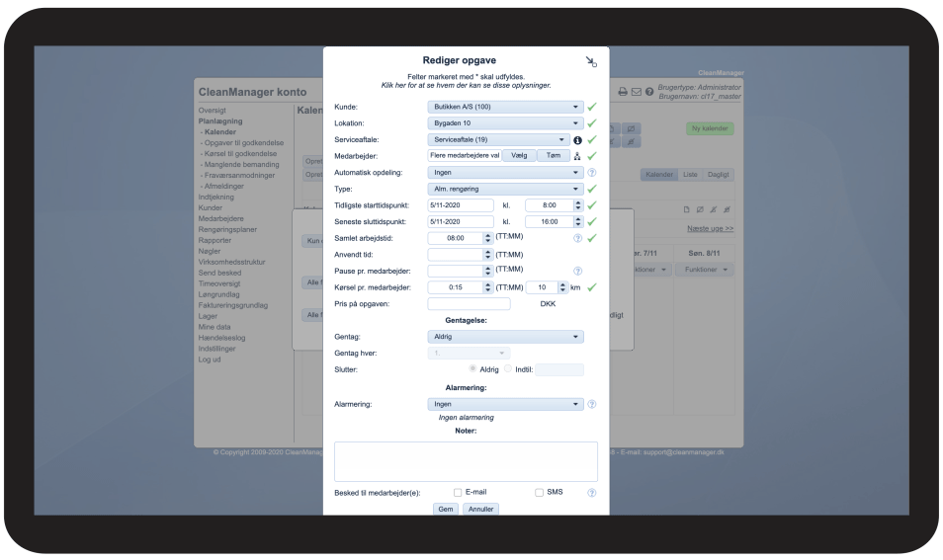Switch to the Kalender view tab
This screenshot has height=560, width=943.
(x=659, y=175)
